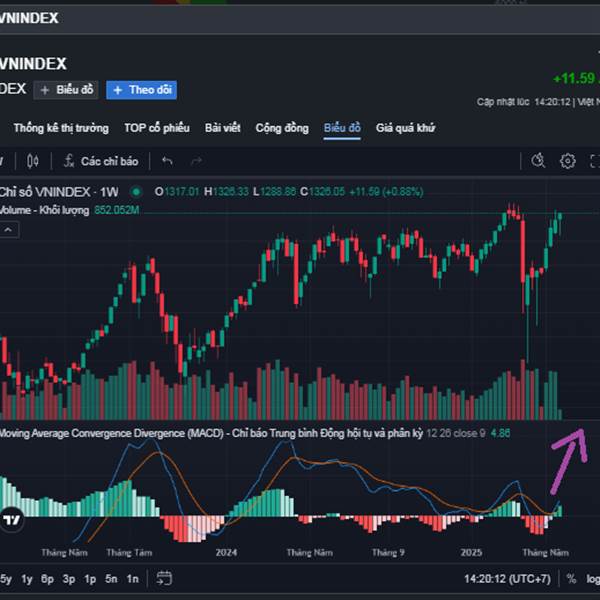Open the go-to-date calendar icon
The image size is (600, 600).
tap(164, 578)
